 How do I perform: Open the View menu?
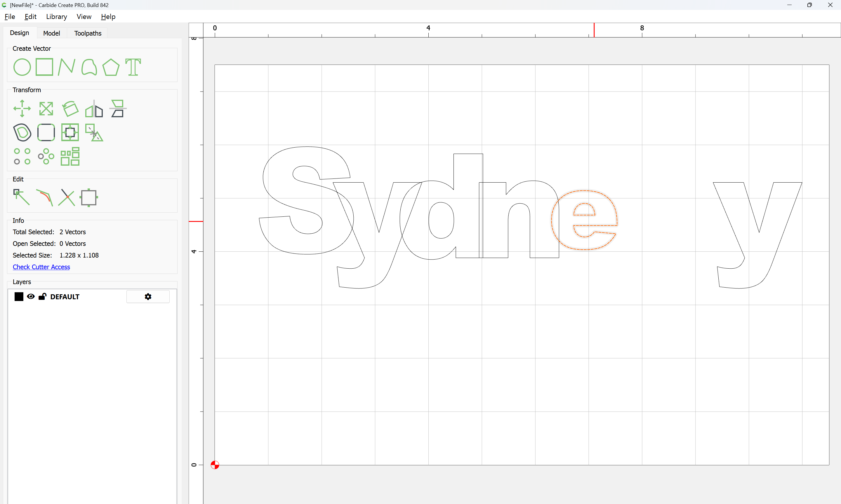click(84, 17)
